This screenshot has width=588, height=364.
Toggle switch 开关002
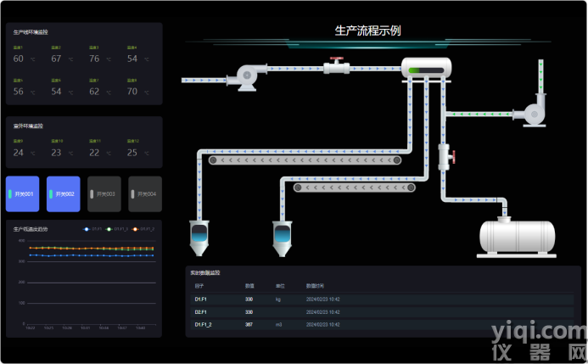tap(64, 193)
